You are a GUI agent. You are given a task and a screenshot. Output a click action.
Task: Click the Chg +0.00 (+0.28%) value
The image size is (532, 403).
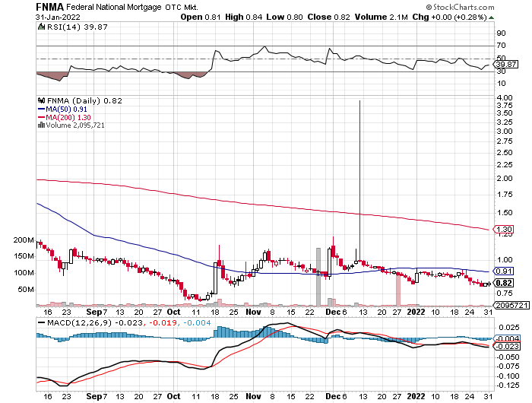click(x=450, y=17)
